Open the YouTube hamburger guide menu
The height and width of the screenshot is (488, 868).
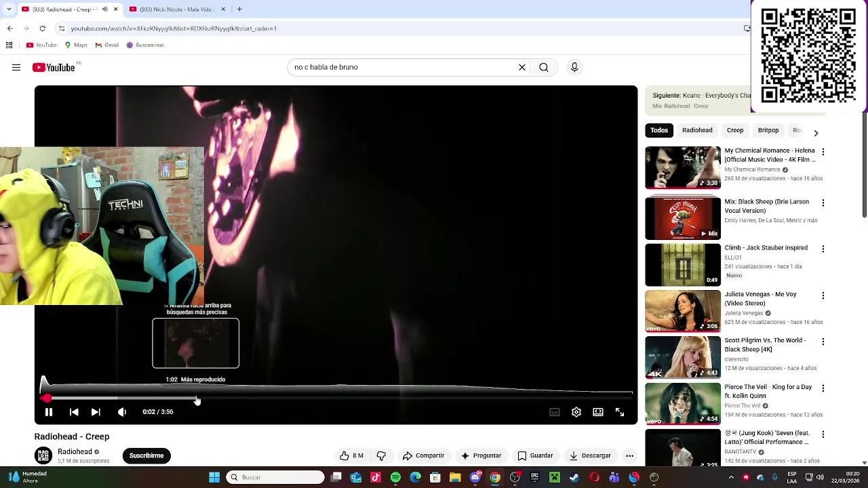pyautogui.click(x=16, y=67)
